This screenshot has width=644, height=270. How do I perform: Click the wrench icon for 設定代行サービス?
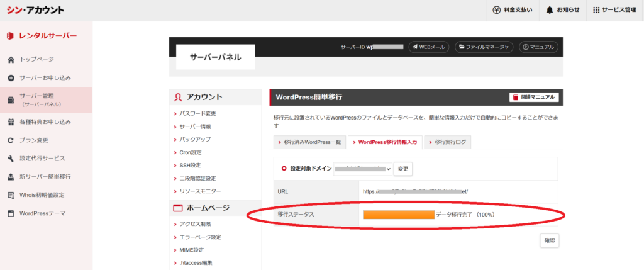click(11, 159)
